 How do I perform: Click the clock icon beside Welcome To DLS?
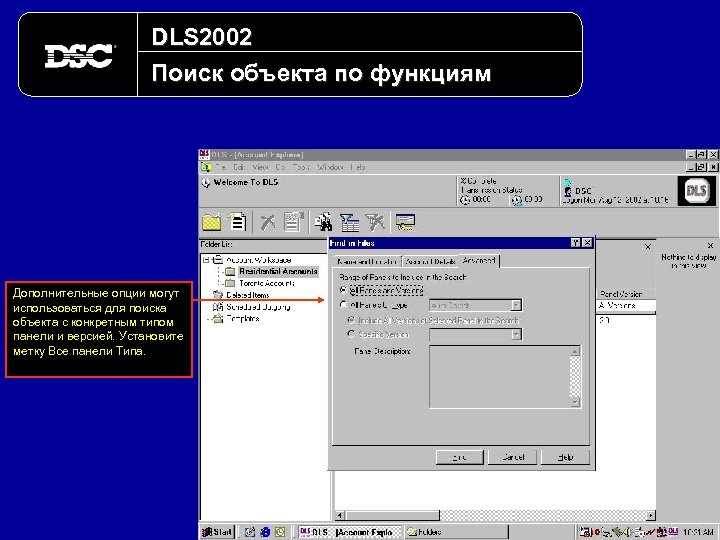point(206,183)
